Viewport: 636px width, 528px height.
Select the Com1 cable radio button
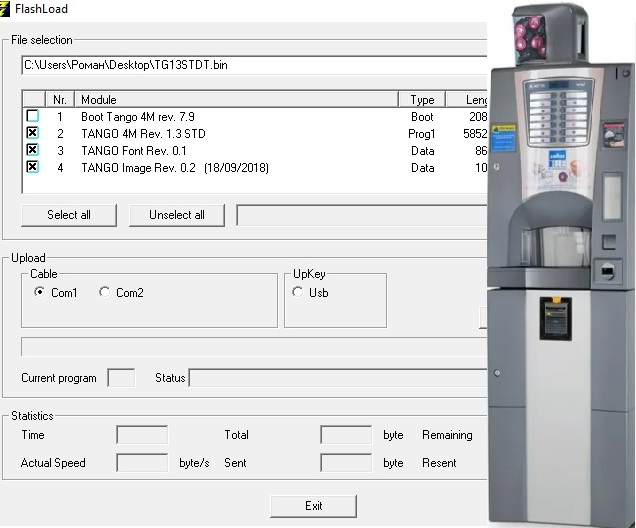pyautogui.click(x=39, y=292)
